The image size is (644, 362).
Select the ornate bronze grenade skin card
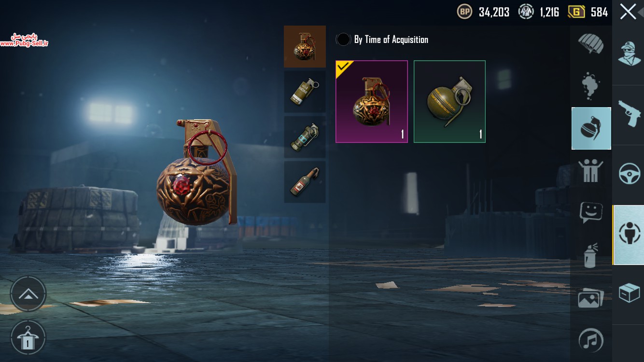click(x=372, y=101)
